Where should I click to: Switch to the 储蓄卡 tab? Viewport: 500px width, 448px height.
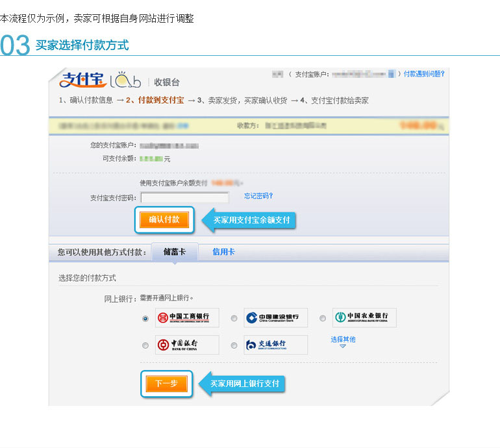point(175,252)
